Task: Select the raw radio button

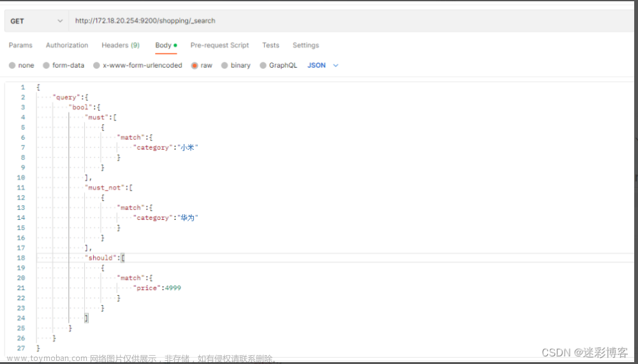Action: tap(195, 66)
